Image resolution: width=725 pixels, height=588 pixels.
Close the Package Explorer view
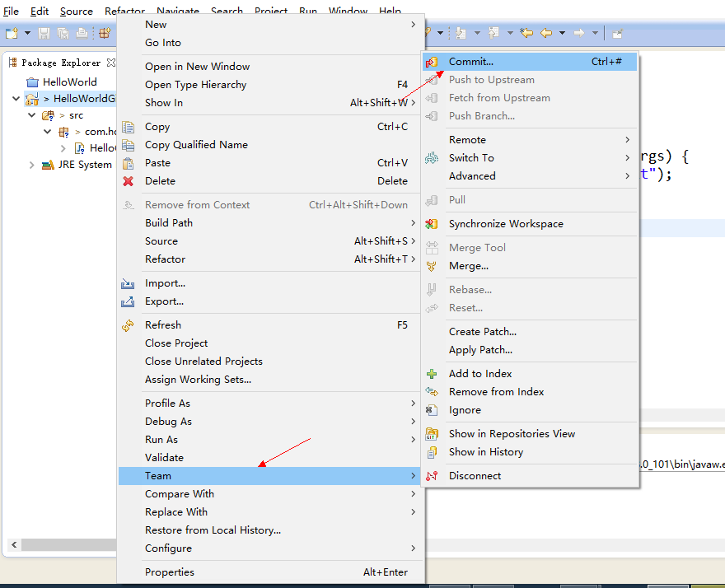(x=111, y=63)
